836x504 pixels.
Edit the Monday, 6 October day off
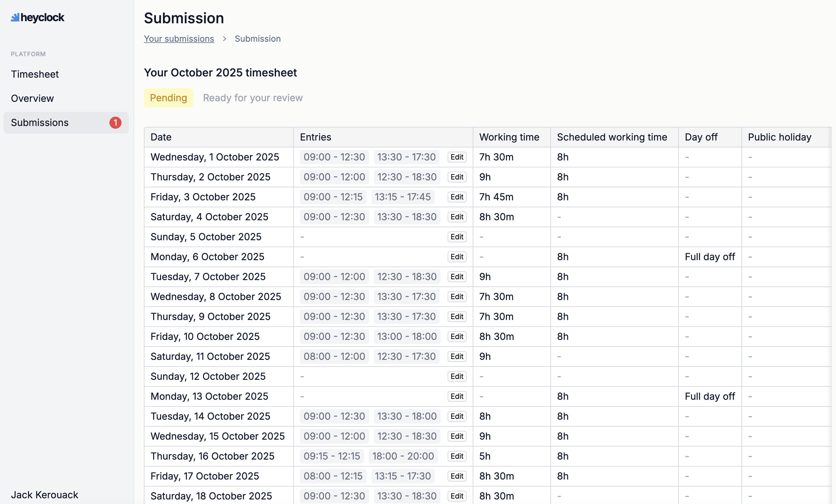click(457, 257)
